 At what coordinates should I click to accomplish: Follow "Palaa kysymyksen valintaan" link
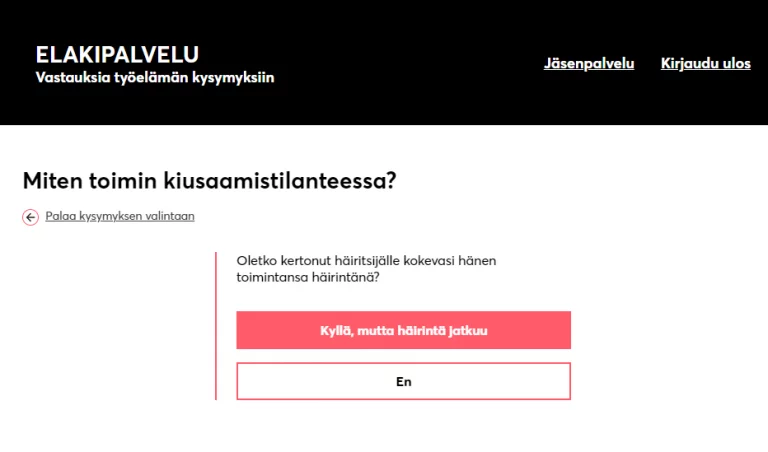(x=120, y=216)
